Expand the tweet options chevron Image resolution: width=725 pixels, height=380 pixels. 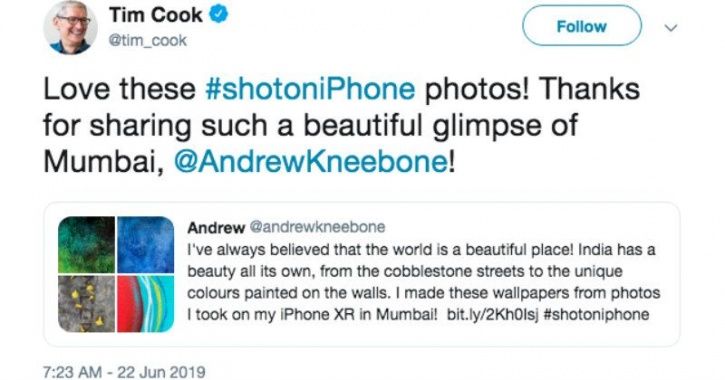click(670, 28)
